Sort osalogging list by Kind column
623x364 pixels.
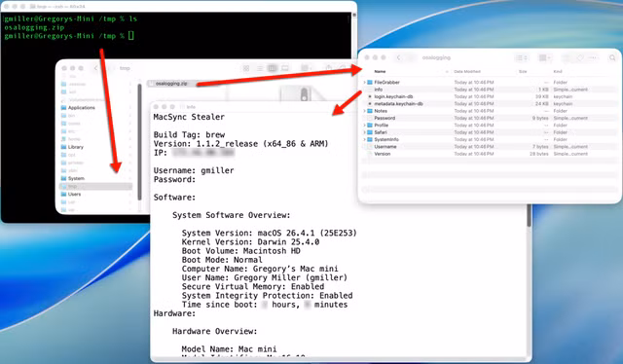click(x=558, y=71)
